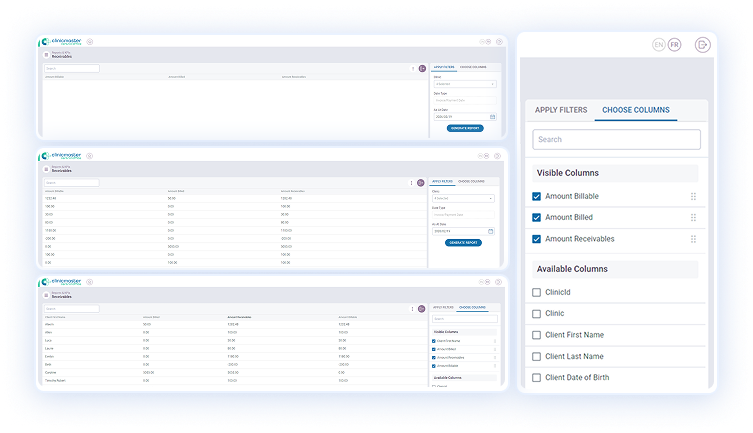Click the drag handle beside Amount Receivables
Viewport: 753px width, 433px height.
tap(693, 239)
